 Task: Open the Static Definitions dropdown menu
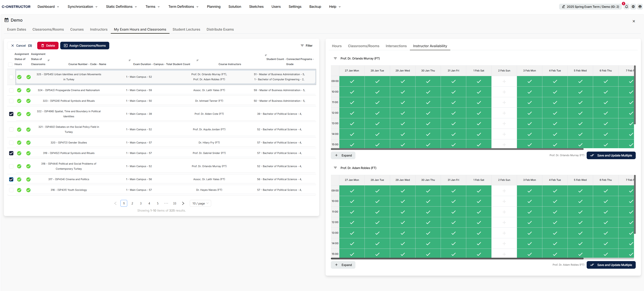click(121, 7)
